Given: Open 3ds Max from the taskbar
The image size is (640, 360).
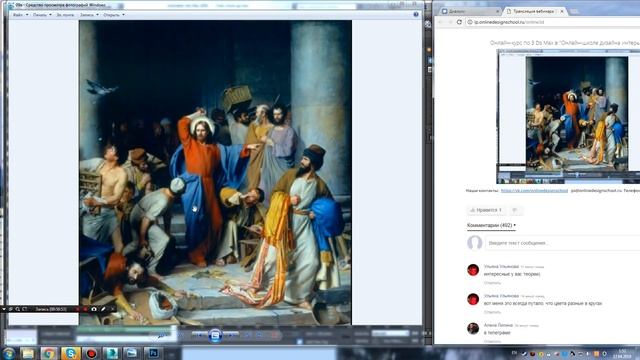Looking at the screenshot, I should [111, 353].
